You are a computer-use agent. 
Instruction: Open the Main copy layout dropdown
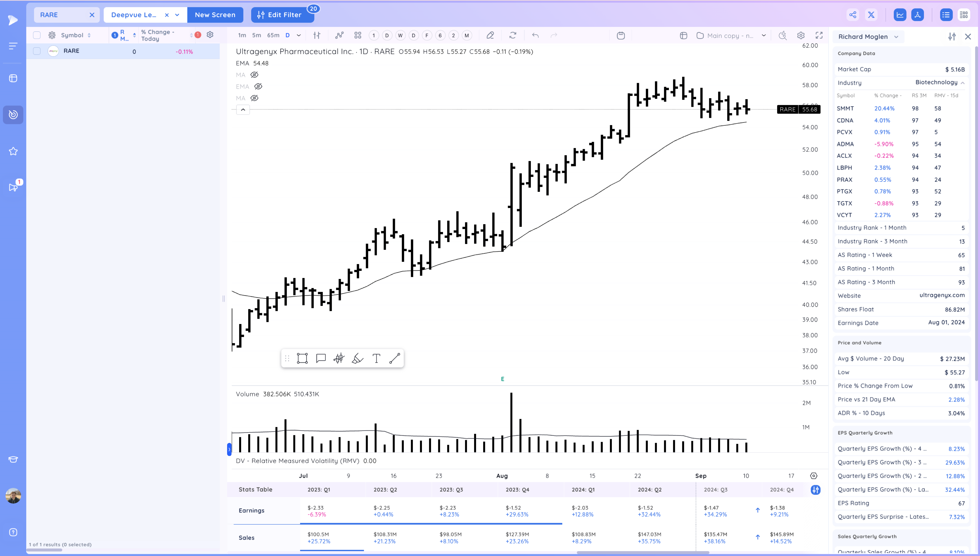pos(763,36)
